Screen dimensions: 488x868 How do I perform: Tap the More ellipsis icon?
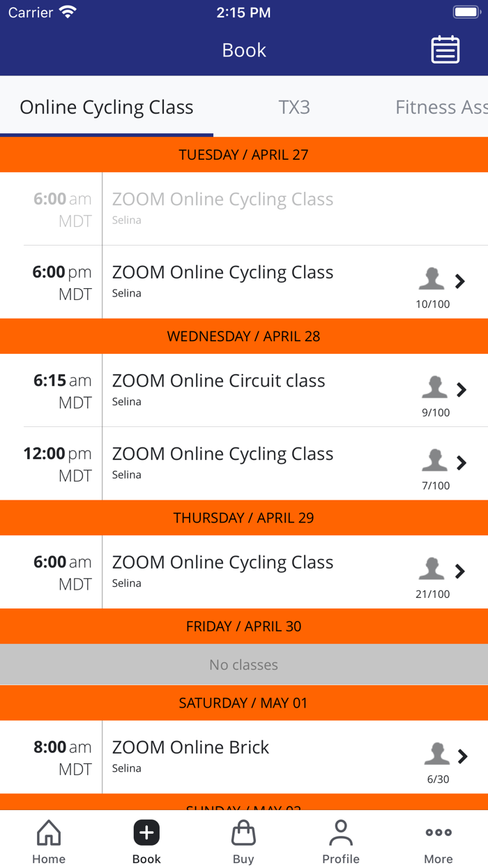tap(438, 832)
